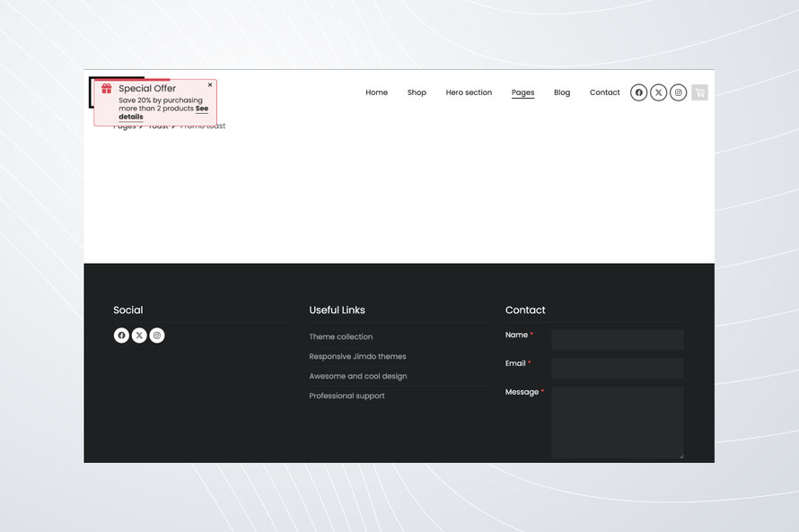
Task: Open the Contact menu item
Action: (605, 92)
